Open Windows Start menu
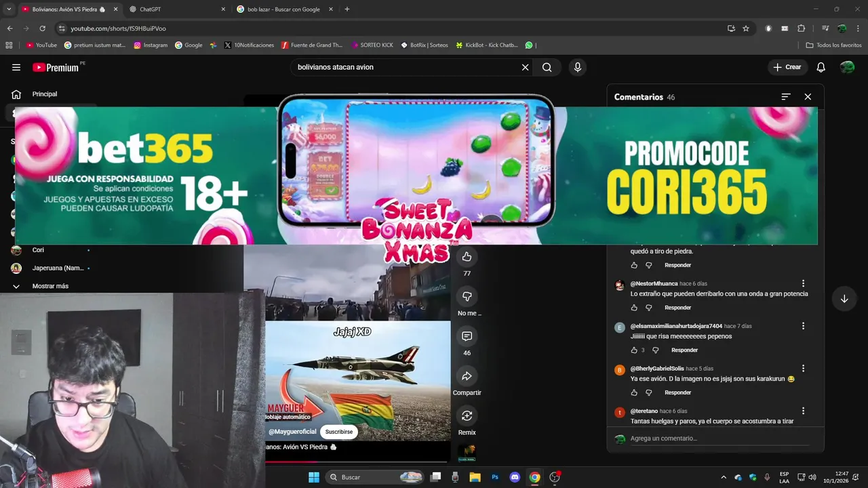 click(314, 477)
